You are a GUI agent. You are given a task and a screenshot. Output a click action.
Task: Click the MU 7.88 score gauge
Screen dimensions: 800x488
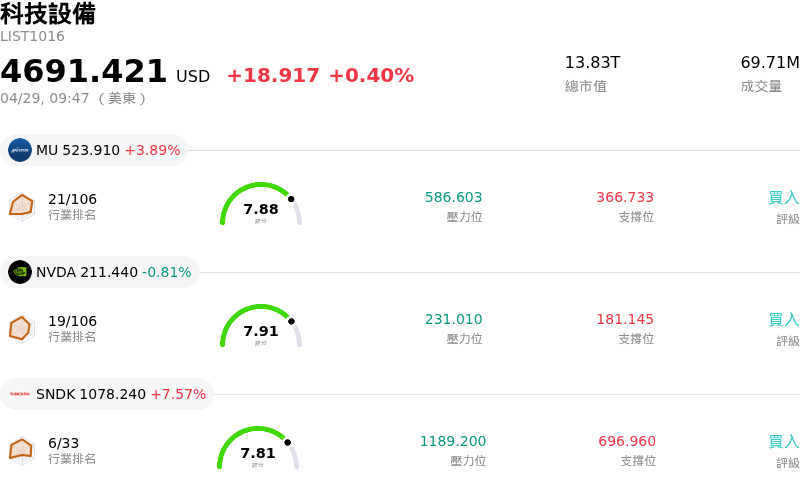[260, 206]
